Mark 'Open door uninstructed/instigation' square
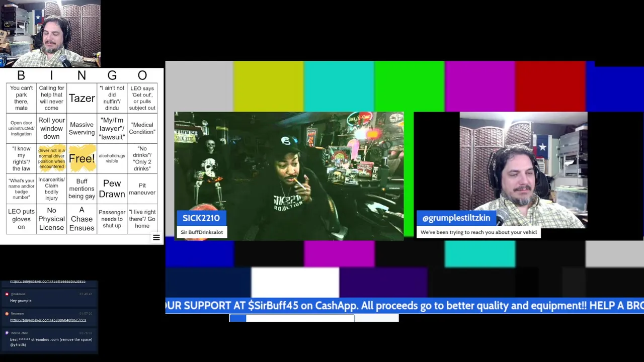644x362 pixels. point(21,128)
